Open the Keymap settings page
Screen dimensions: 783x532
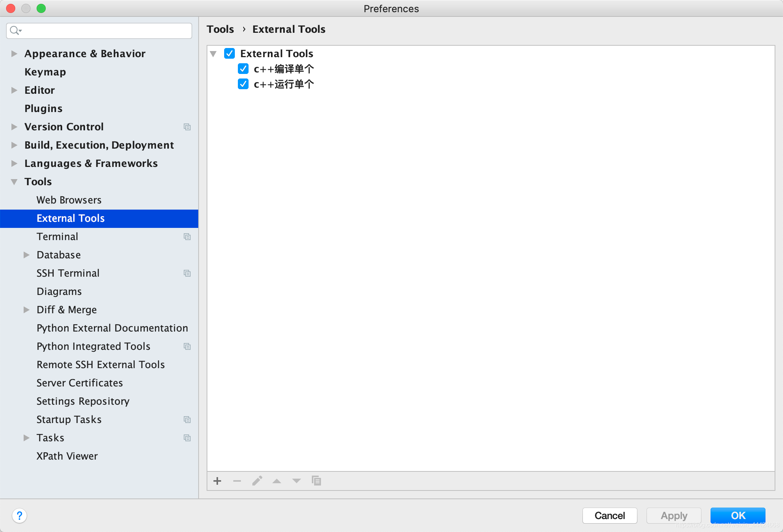pos(45,72)
